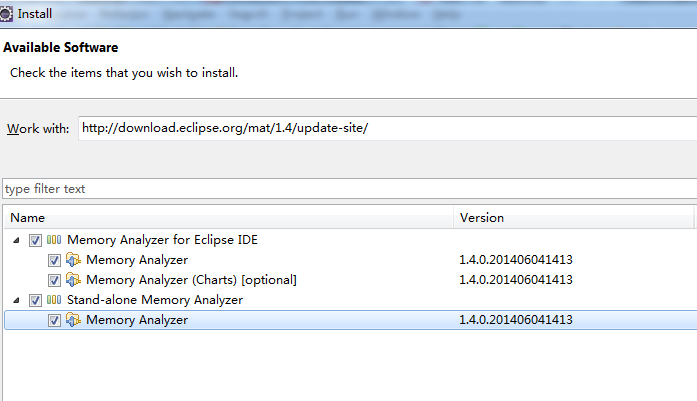697x401 pixels.
Task: Click version 1.4.0.201406041413 of Memory Analyzer (Charts)
Action: click(x=516, y=280)
